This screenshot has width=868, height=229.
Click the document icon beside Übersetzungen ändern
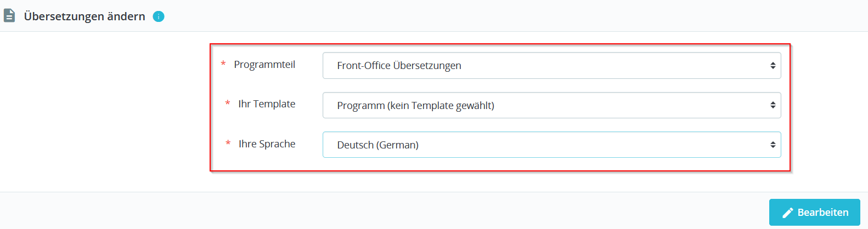(x=9, y=16)
